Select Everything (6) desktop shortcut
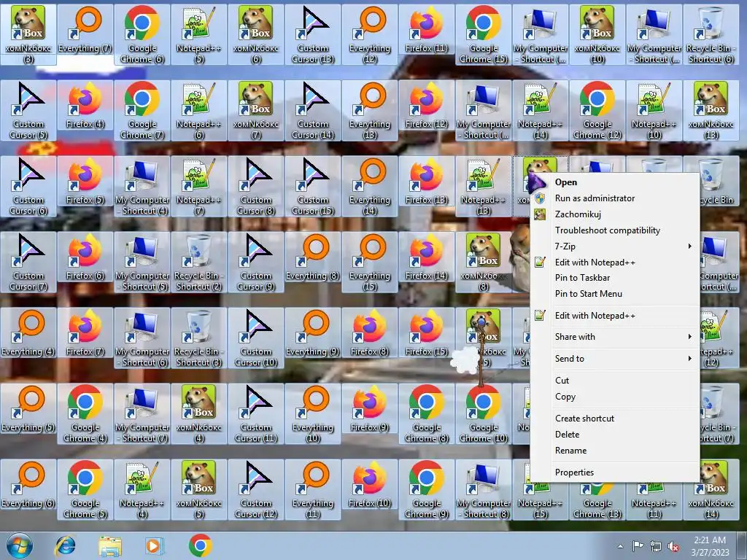The height and width of the screenshot is (560, 747). [x=28, y=485]
